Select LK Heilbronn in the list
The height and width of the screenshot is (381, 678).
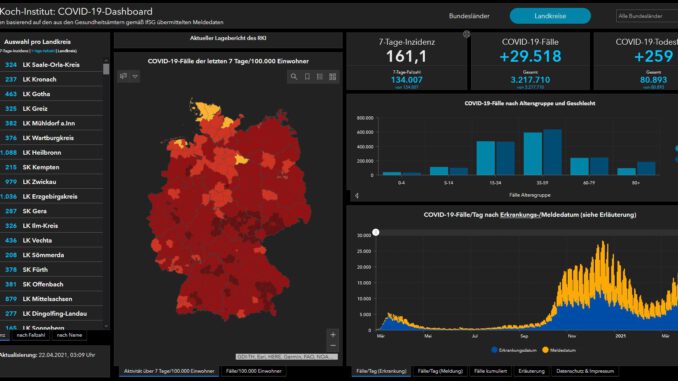coord(51,153)
